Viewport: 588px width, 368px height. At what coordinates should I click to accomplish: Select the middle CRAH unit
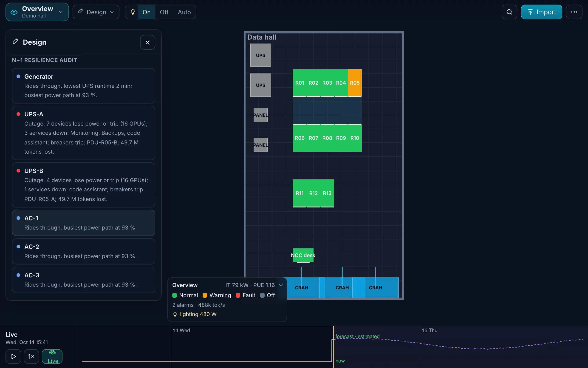[x=342, y=287]
